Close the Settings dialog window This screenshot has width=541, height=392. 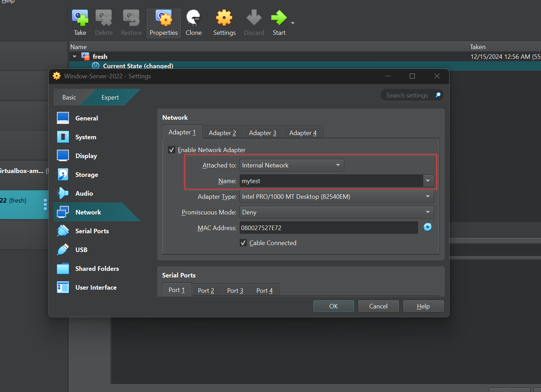tap(437, 76)
